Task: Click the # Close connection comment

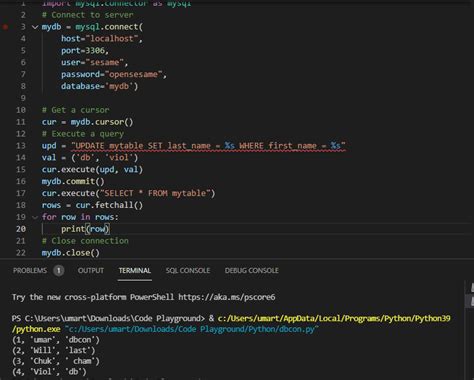Action: (85, 241)
